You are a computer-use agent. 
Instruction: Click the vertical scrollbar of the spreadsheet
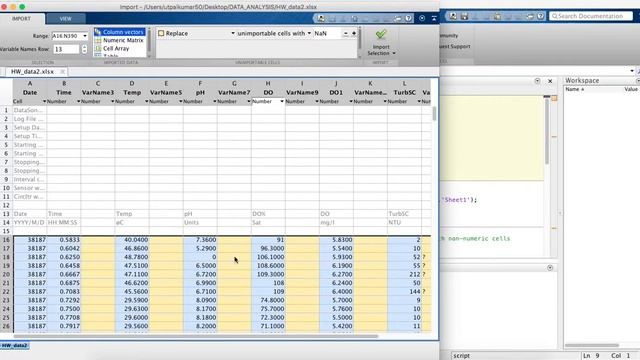click(x=434, y=114)
